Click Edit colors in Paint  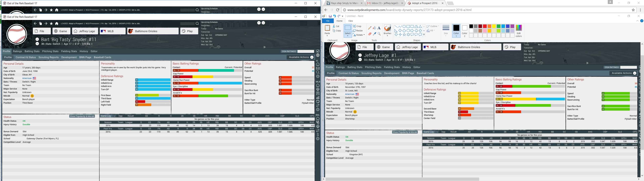(x=519, y=31)
